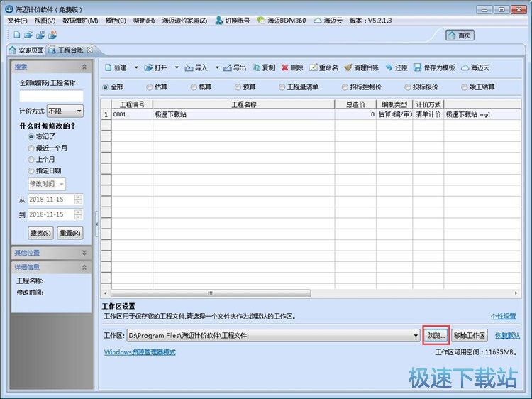
Task: Select the 全部 radio button
Action: click(x=106, y=87)
